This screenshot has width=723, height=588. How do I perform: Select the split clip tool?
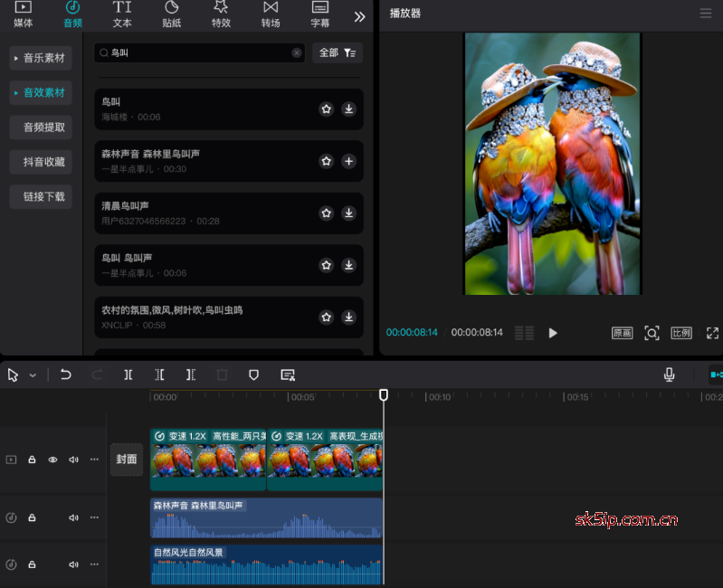128,375
